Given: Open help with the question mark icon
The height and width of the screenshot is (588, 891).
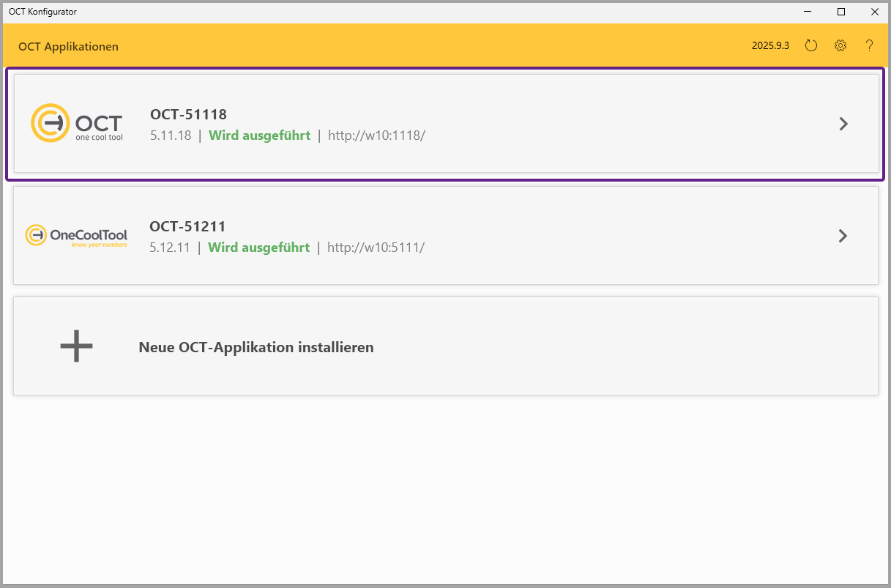Looking at the screenshot, I should click(x=869, y=45).
